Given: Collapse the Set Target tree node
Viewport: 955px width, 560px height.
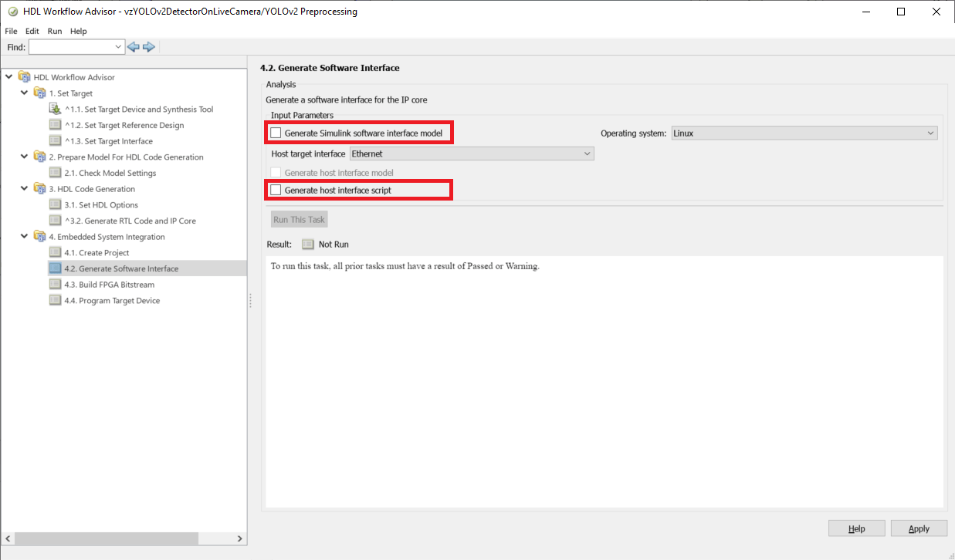Looking at the screenshot, I should tap(25, 93).
